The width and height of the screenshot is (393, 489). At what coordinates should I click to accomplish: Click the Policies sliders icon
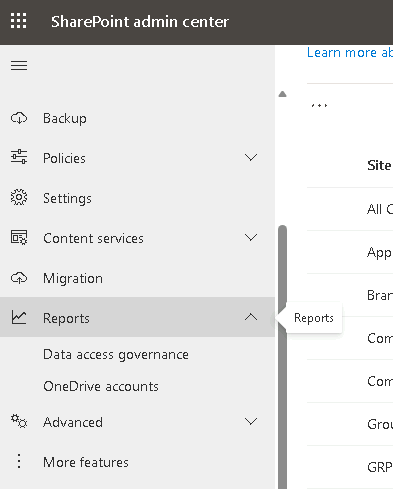coord(19,157)
